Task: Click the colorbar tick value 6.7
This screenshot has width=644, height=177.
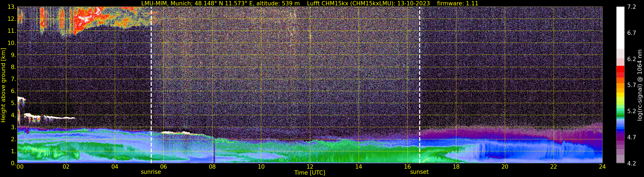Action: pos(632,33)
